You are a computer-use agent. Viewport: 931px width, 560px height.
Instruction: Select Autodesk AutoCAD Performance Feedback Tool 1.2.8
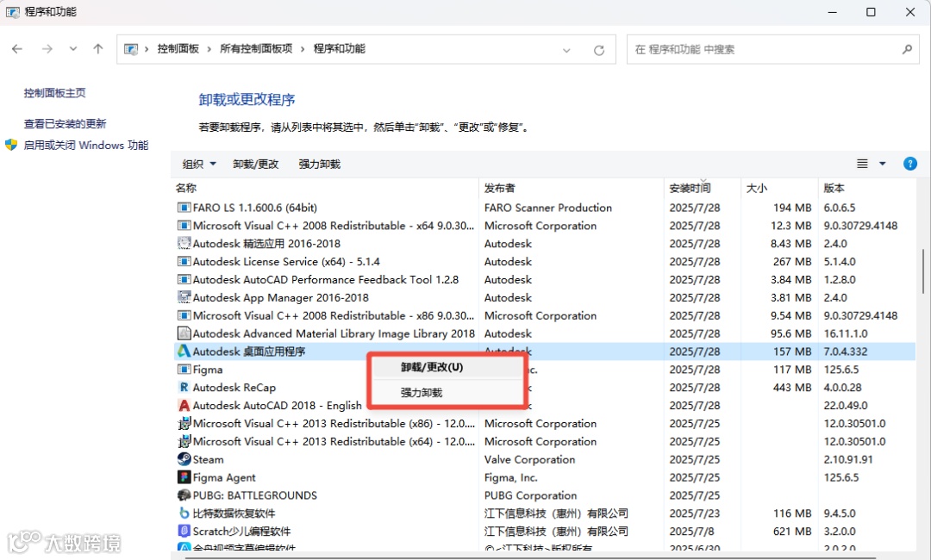(x=325, y=279)
